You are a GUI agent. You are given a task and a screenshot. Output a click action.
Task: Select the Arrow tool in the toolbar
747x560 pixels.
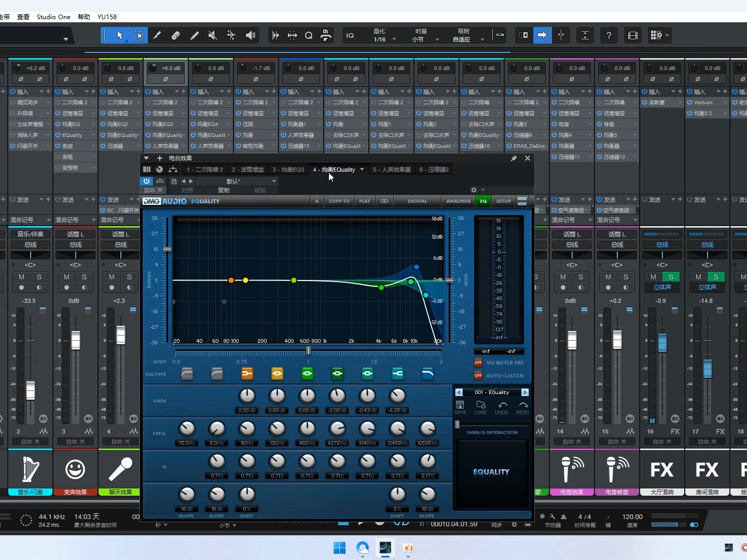coord(120,35)
